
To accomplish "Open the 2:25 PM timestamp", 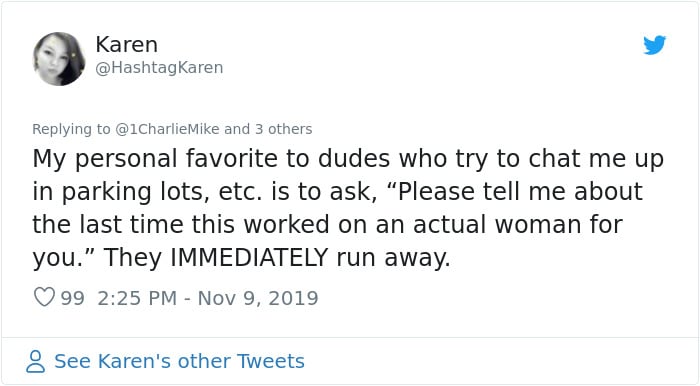I will pyautogui.click(x=137, y=298).
